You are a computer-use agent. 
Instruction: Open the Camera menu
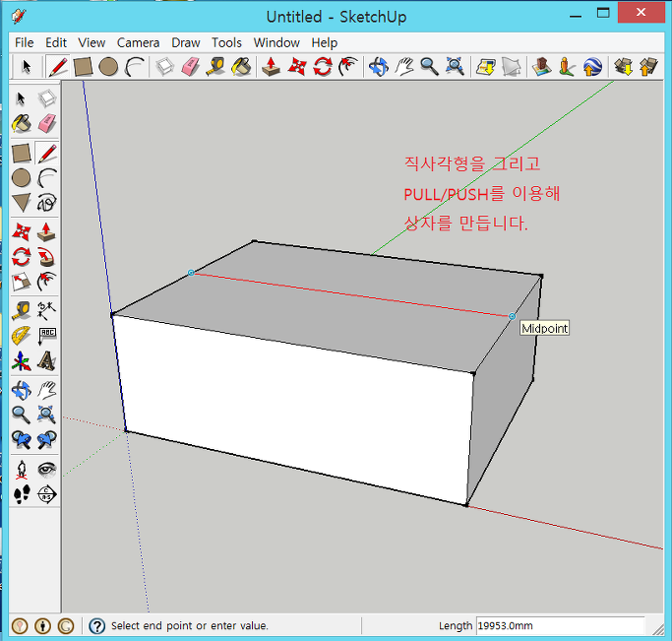[x=138, y=43]
